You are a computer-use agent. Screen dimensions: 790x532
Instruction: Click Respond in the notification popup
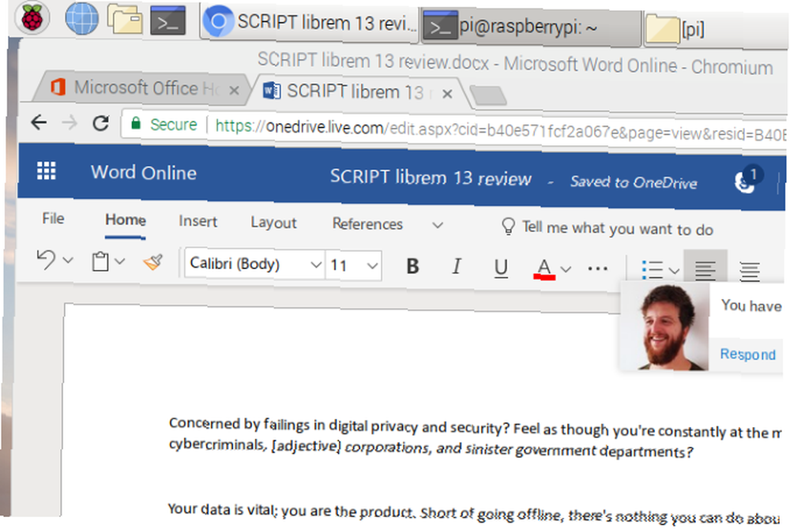(747, 354)
